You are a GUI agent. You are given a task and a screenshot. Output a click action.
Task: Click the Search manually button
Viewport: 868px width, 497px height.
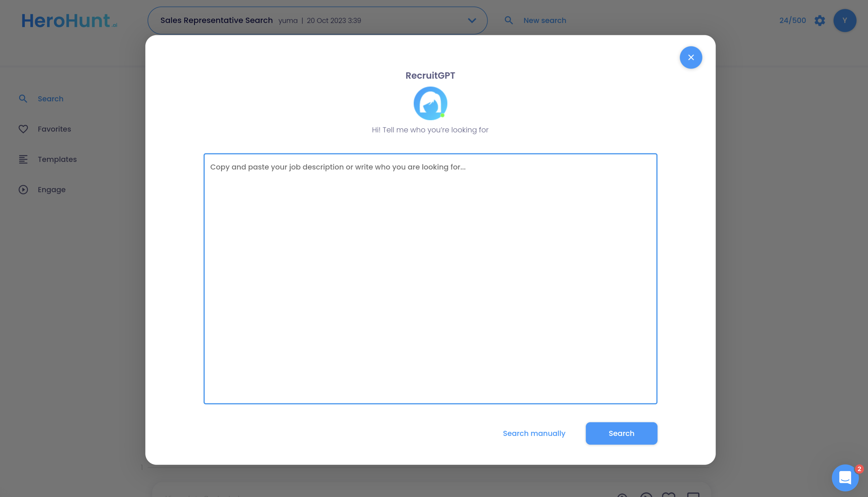[533, 433]
